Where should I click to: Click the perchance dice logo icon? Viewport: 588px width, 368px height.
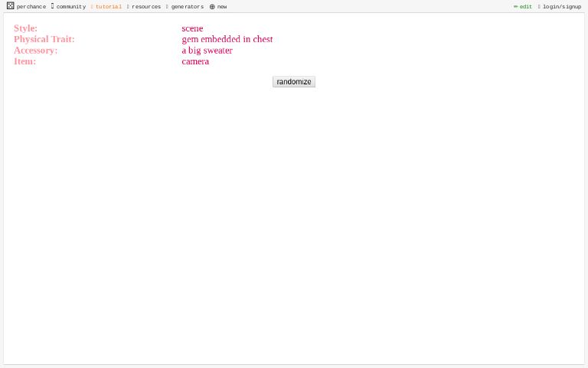click(x=10, y=6)
